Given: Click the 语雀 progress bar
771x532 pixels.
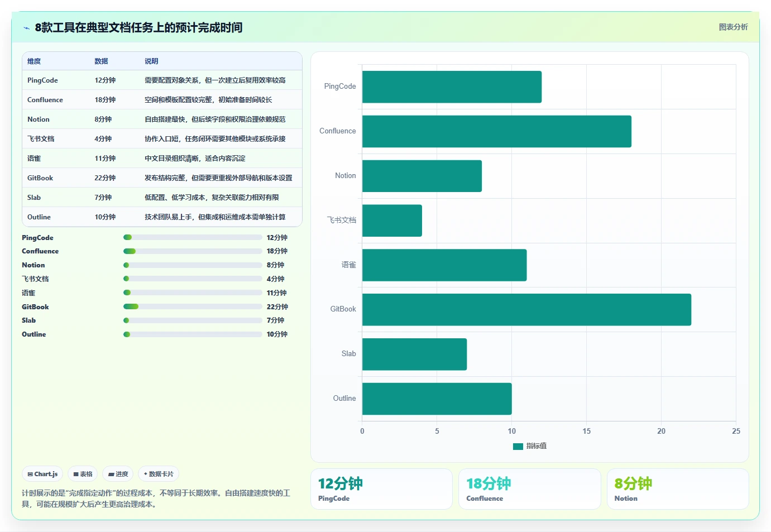Looking at the screenshot, I should click(193, 293).
